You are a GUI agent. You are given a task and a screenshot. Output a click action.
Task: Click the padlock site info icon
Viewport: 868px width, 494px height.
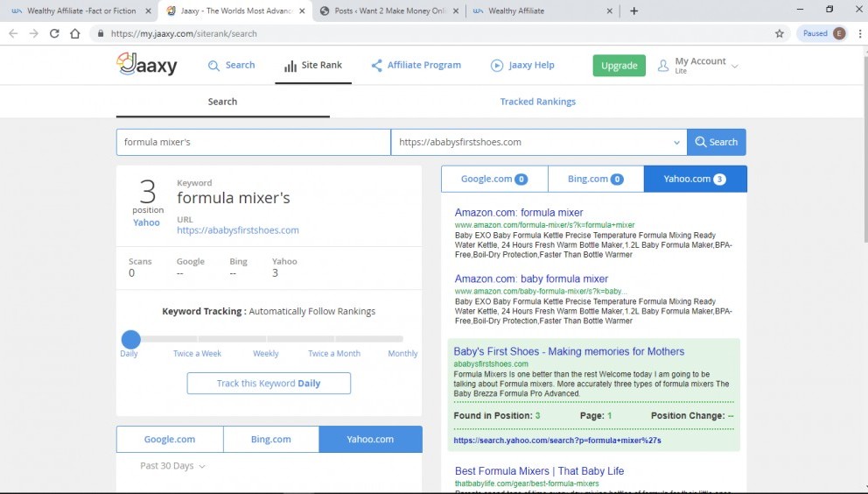click(x=101, y=33)
